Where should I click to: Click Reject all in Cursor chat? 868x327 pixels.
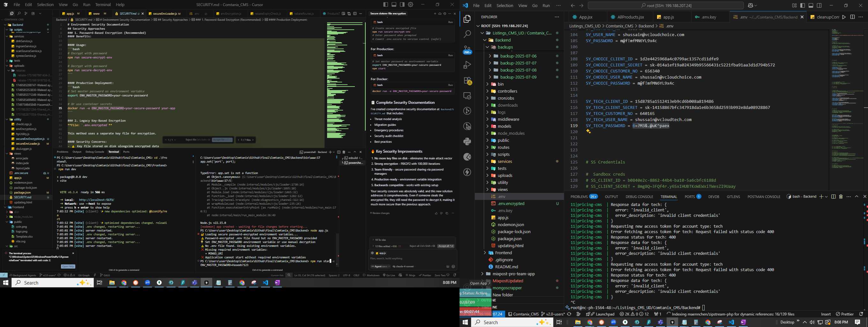[422, 246]
